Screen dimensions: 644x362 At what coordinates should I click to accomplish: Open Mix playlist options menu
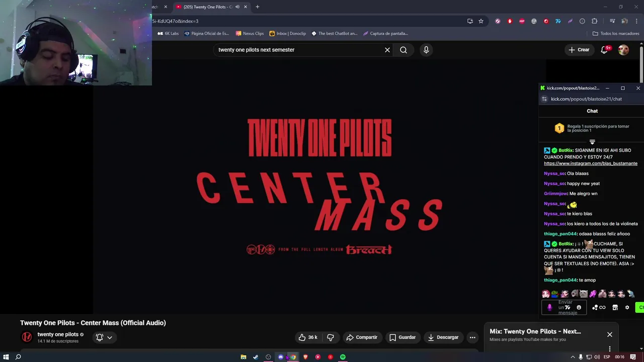(x=610, y=348)
